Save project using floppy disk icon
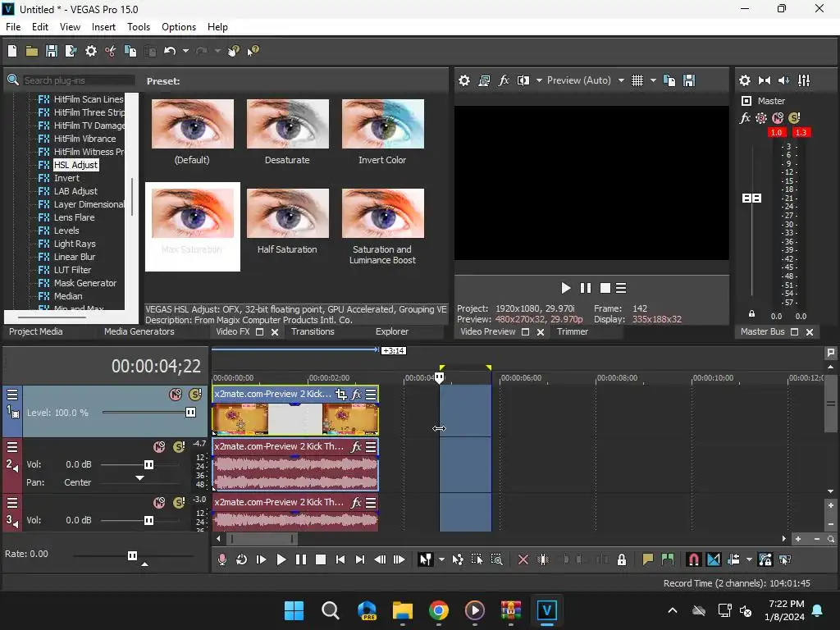The height and width of the screenshot is (630, 840). coord(52,51)
